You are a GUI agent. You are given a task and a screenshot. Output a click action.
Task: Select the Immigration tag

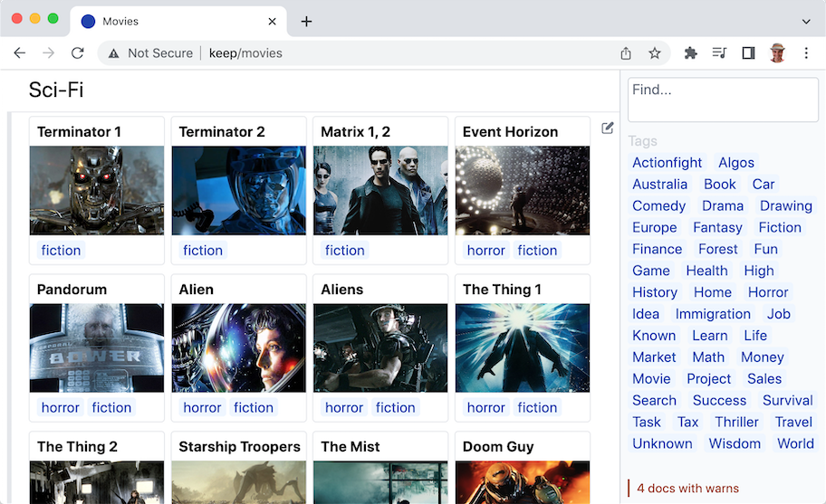click(713, 314)
